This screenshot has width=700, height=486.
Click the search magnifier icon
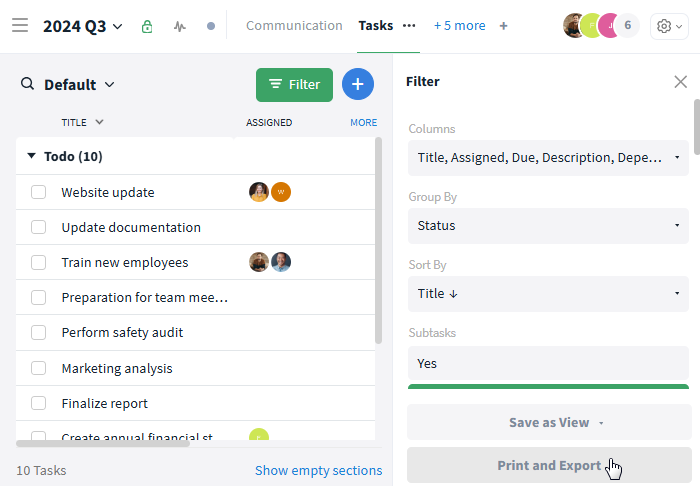tap(28, 85)
